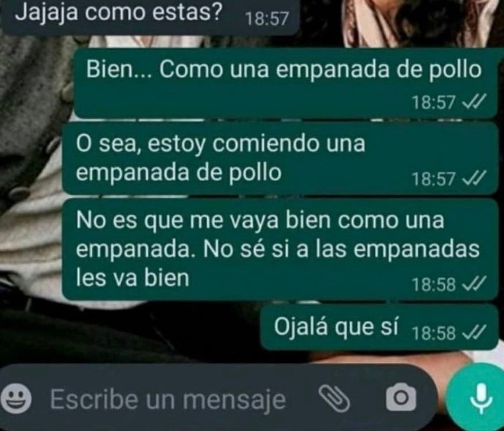Viewport: 504px width, 431px height.
Task: Click the 18:58 timestamp on "Ojalá que sí"
Action: tap(434, 333)
